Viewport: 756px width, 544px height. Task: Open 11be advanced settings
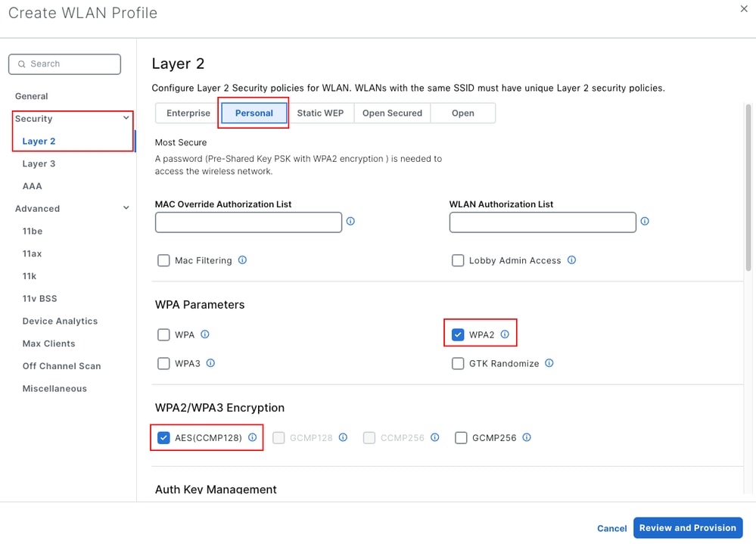coord(33,232)
